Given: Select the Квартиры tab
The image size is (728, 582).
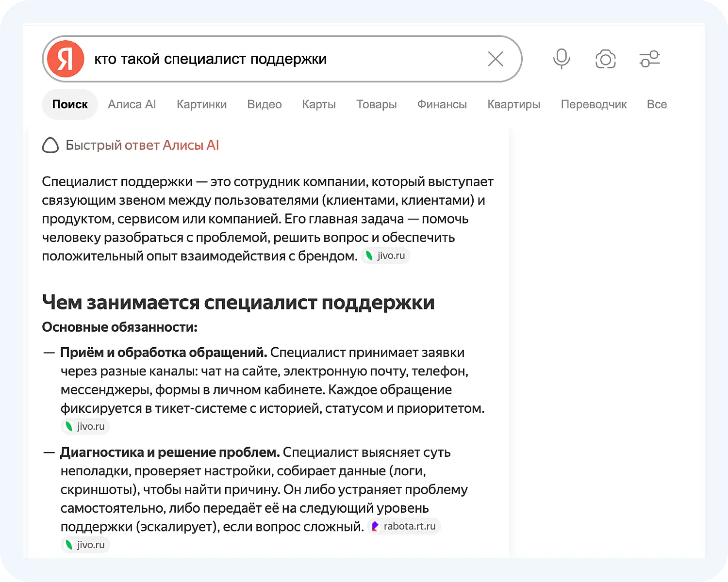Looking at the screenshot, I should (x=513, y=104).
